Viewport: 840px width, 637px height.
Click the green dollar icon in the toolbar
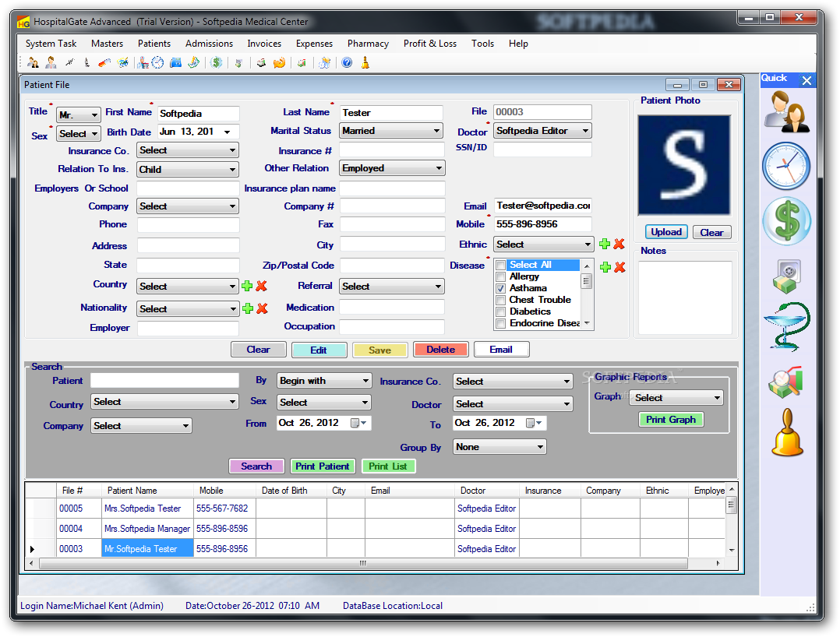click(217, 62)
